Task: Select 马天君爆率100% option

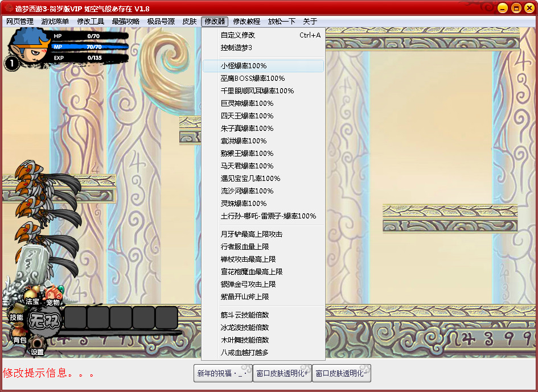Action: pyautogui.click(x=263, y=166)
